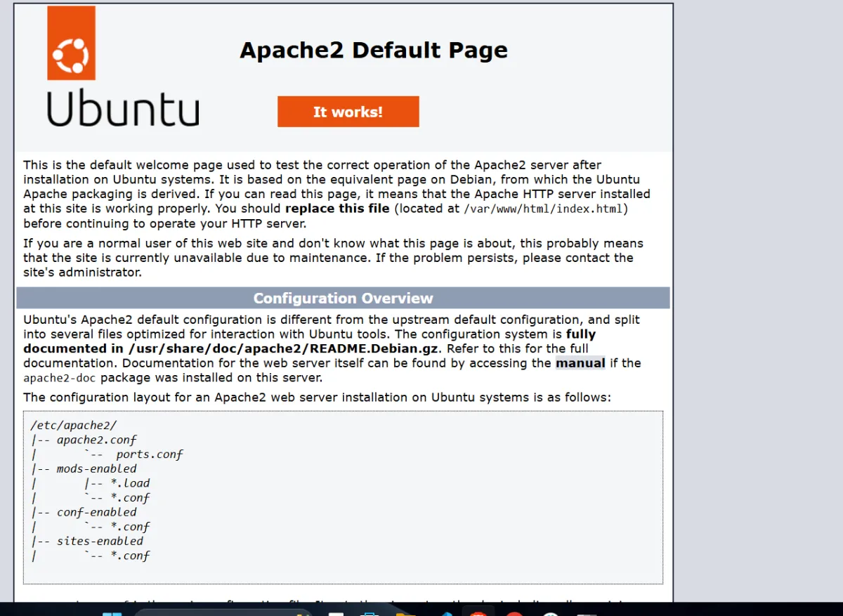
Task: Click 'apache2.conf' in the layout tree
Action: tap(97, 440)
